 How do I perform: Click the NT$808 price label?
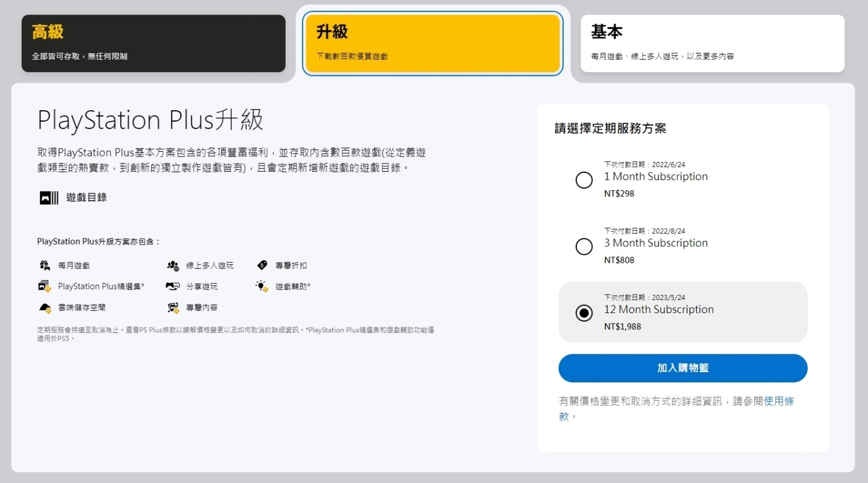pos(620,260)
